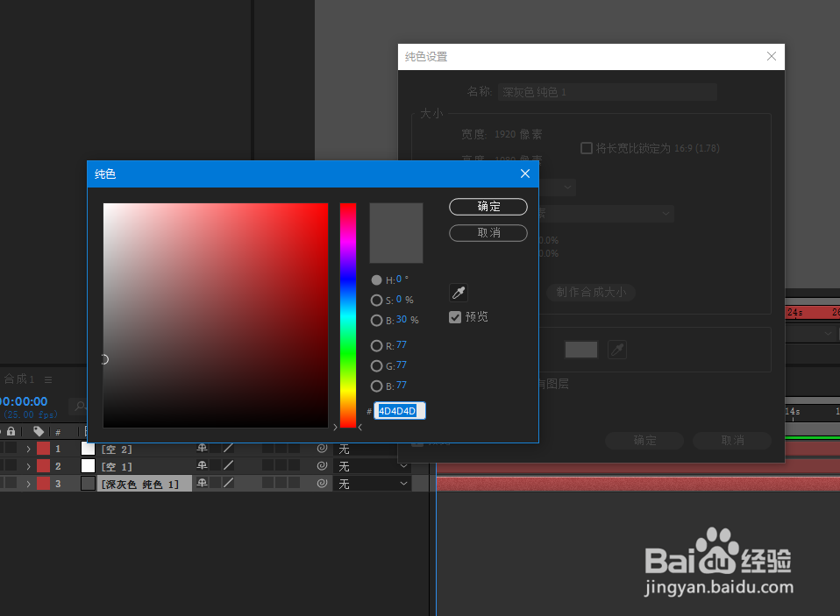Open parent dropdown for layer 空 1
The width and height of the screenshot is (840, 616).
point(373,466)
